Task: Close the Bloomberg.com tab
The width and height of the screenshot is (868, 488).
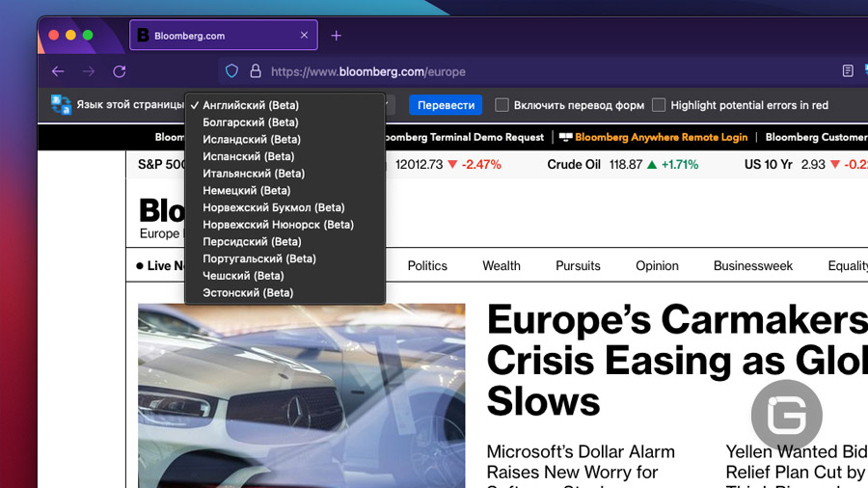Action: pyautogui.click(x=304, y=36)
